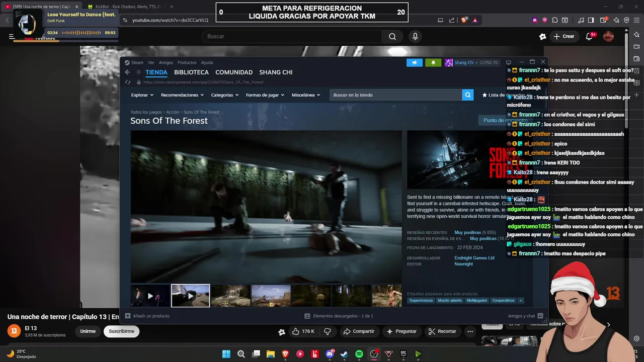Image resolution: width=644 pixels, height=362 pixels.
Task: Click Preguntar button under video
Action: coord(401,331)
